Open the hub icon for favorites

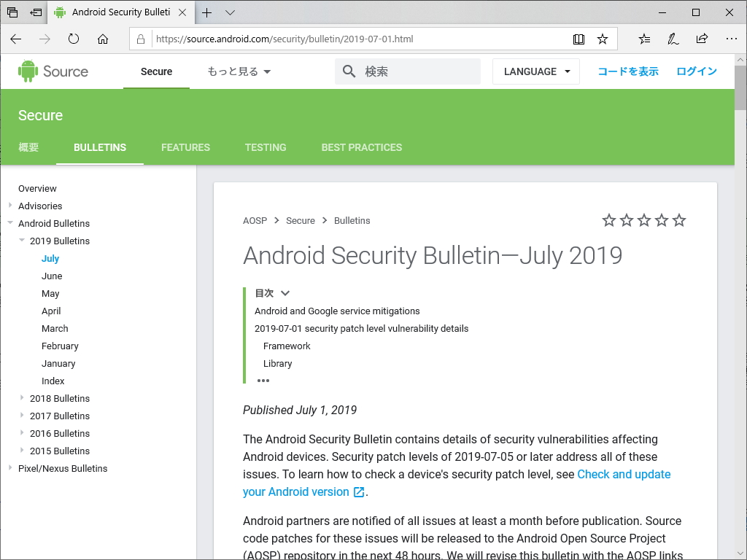pyautogui.click(x=643, y=39)
